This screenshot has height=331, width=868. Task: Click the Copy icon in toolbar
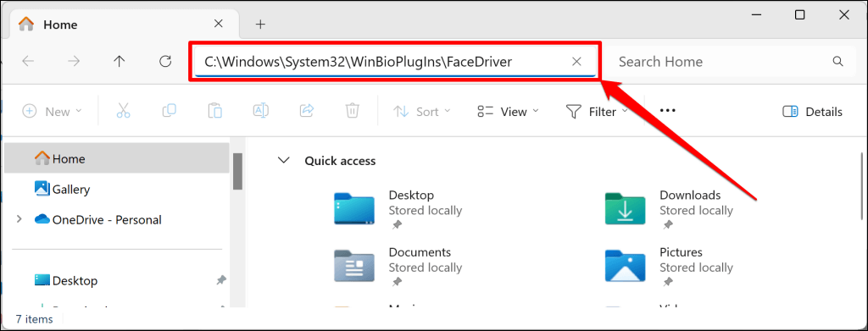click(169, 111)
